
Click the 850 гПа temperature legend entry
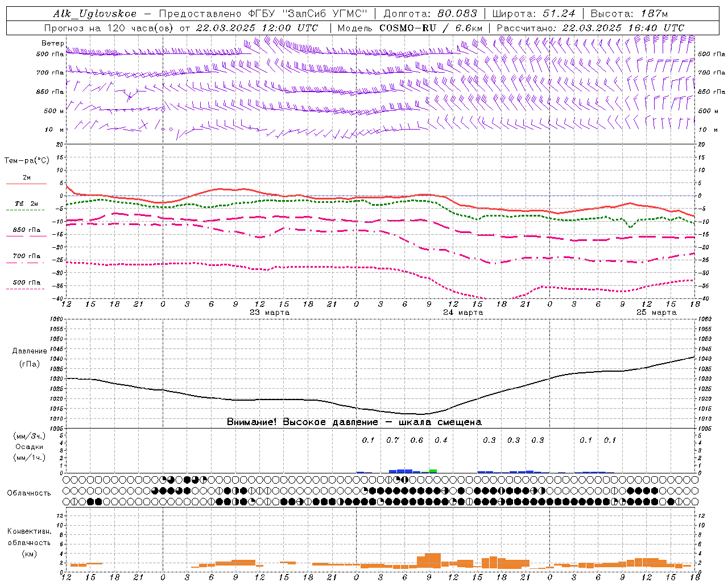coord(27,230)
